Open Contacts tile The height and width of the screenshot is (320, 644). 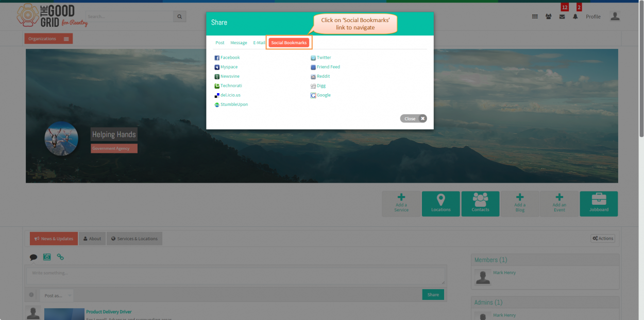click(480, 204)
